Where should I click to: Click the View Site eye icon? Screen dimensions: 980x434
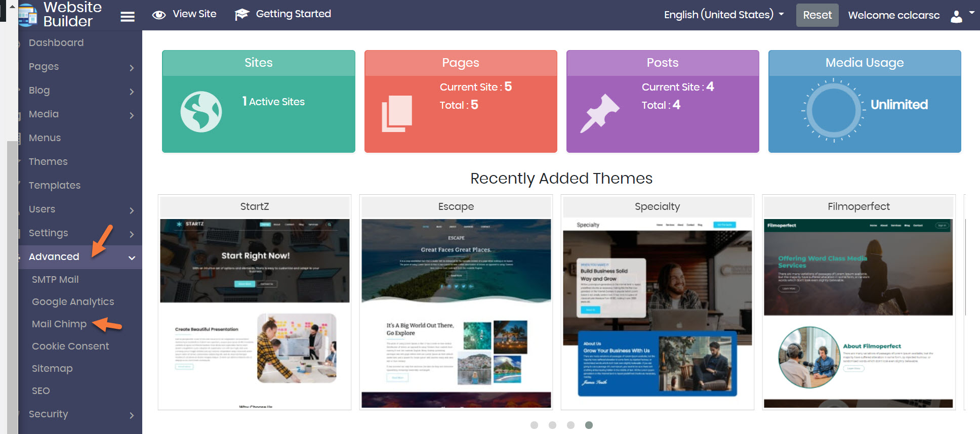[159, 15]
